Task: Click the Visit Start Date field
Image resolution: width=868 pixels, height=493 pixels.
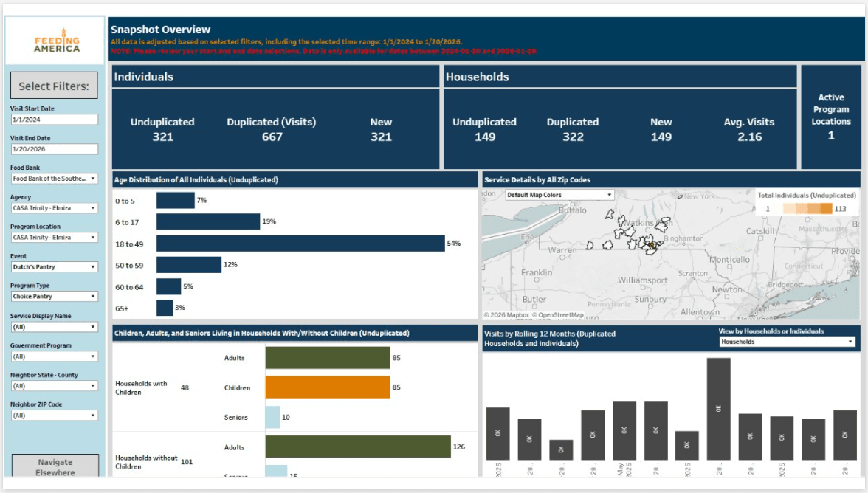Action: [55, 120]
